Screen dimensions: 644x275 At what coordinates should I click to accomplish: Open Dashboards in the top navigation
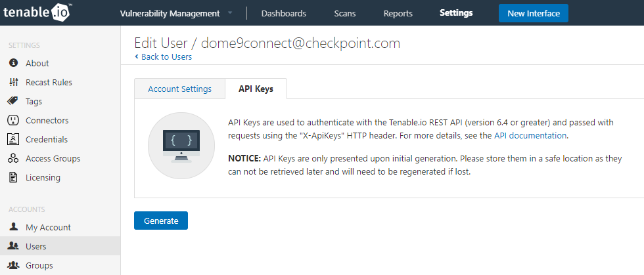[x=284, y=13]
